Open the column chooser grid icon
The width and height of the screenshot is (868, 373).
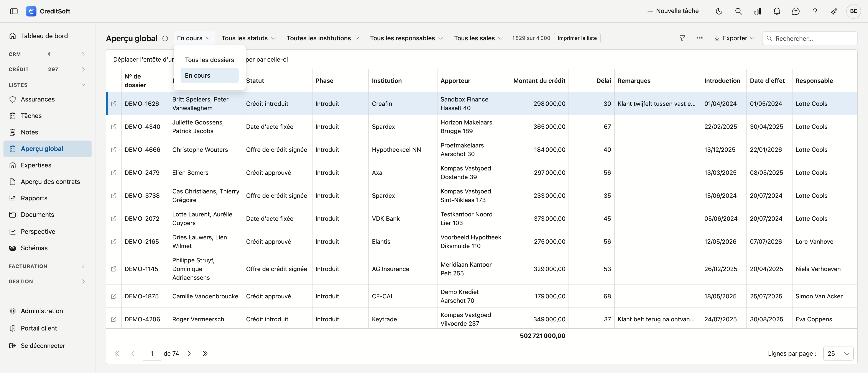(x=700, y=38)
